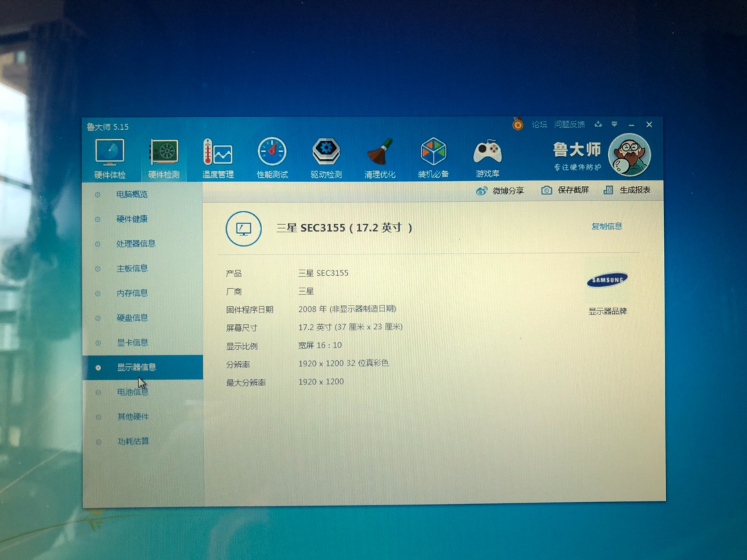Click the 1920 x 1200 value in 最大分辨率 row
747x560 pixels.
321,382
